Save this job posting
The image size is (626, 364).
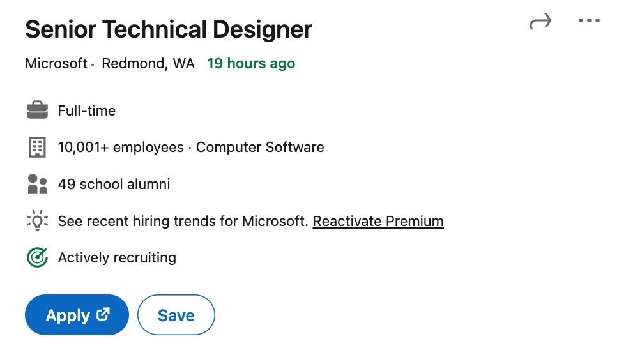[x=176, y=315]
